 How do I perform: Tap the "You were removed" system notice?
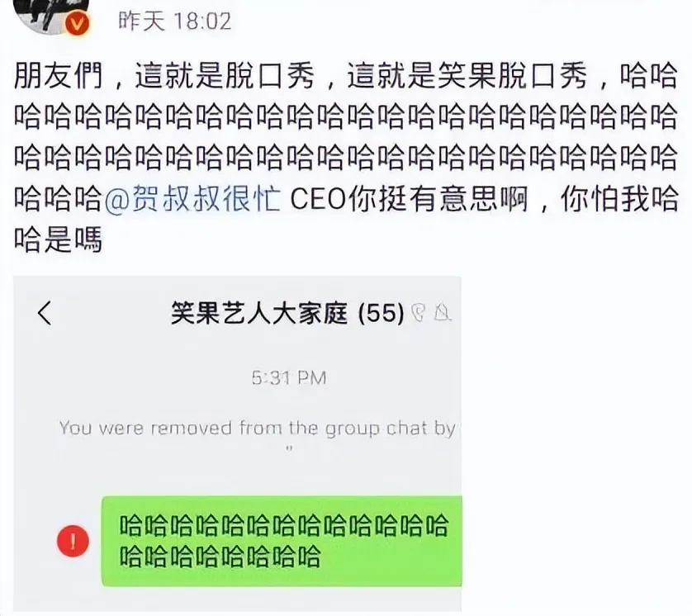[259, 428]
